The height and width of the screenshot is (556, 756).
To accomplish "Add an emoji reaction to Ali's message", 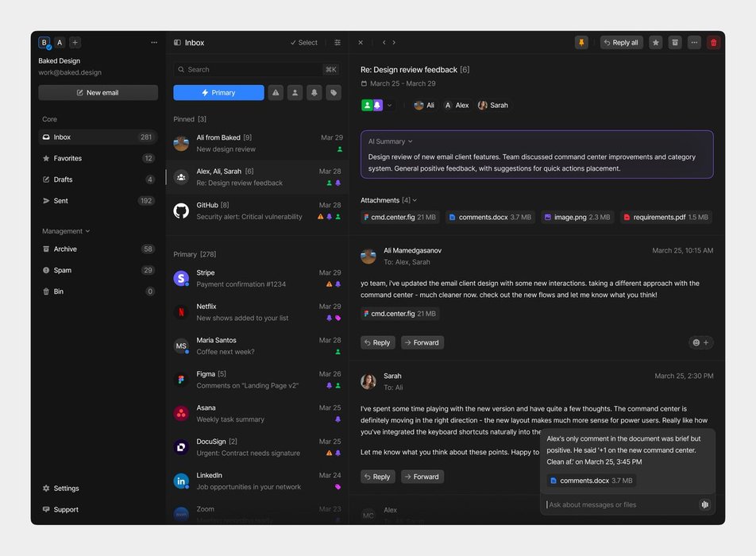I will click(700, 342).
